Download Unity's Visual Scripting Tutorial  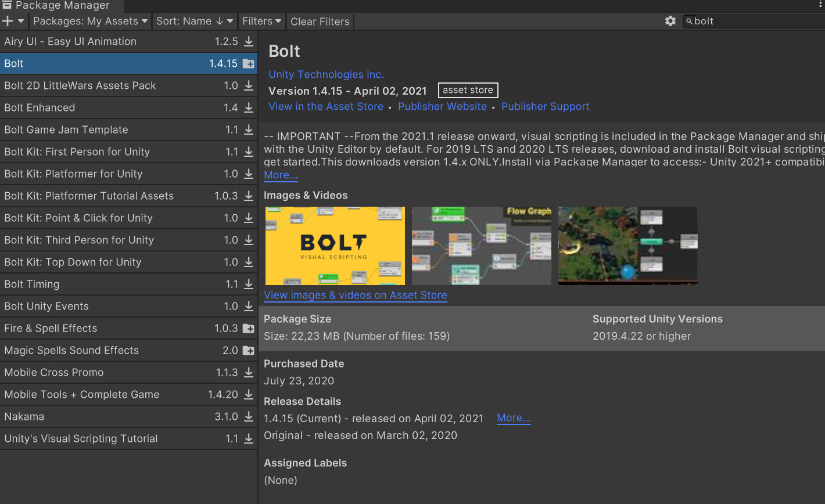[x=249, y=438]
